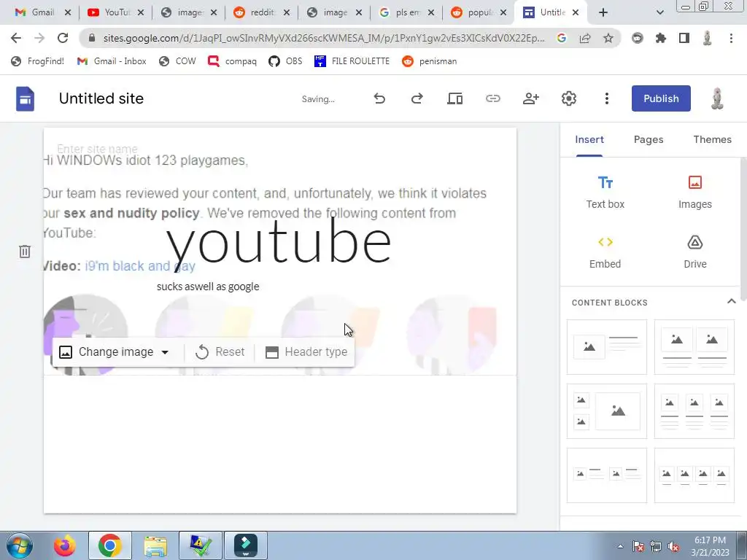The height and width of the screenshot is (560, 747).
Task: Open Windows Explorer from the taskbar
Action: click(x=155, y=545)
